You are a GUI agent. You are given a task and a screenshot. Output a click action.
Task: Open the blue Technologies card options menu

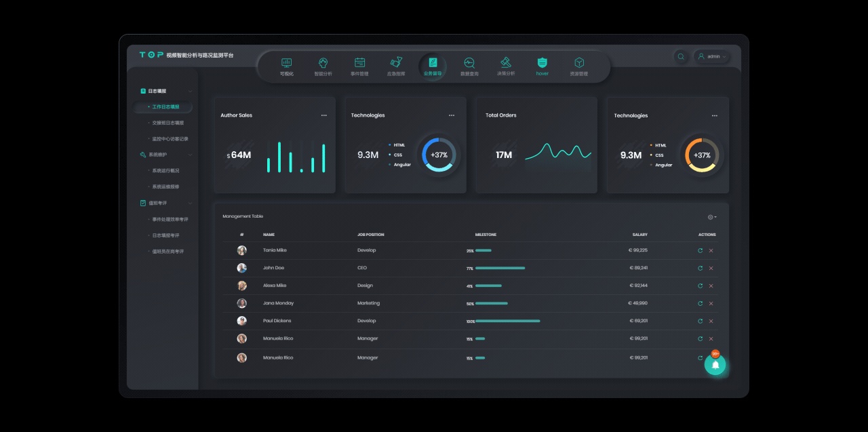pos(452,115)
